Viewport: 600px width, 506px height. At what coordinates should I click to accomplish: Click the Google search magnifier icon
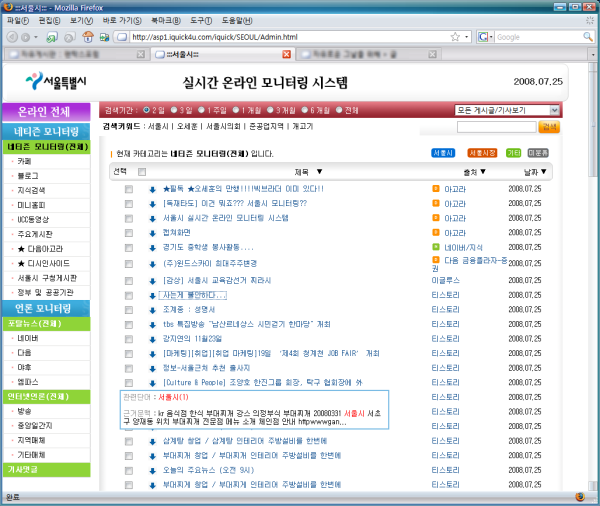coord(587,37)
